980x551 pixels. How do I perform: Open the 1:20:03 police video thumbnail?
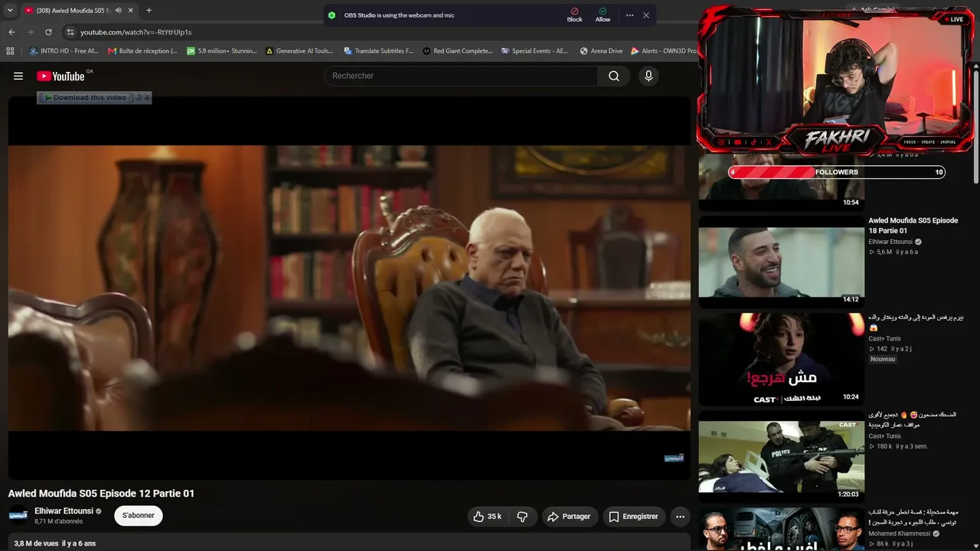pyautogui.click(x=781, y=456)
